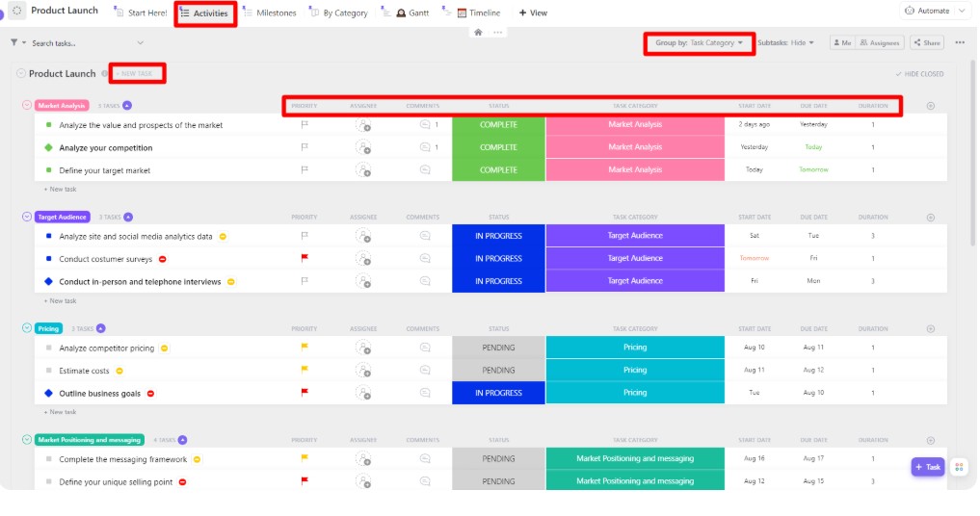Open comments for Estimate costs task
The width and height of the screenshot is (980, 516).
425,370
